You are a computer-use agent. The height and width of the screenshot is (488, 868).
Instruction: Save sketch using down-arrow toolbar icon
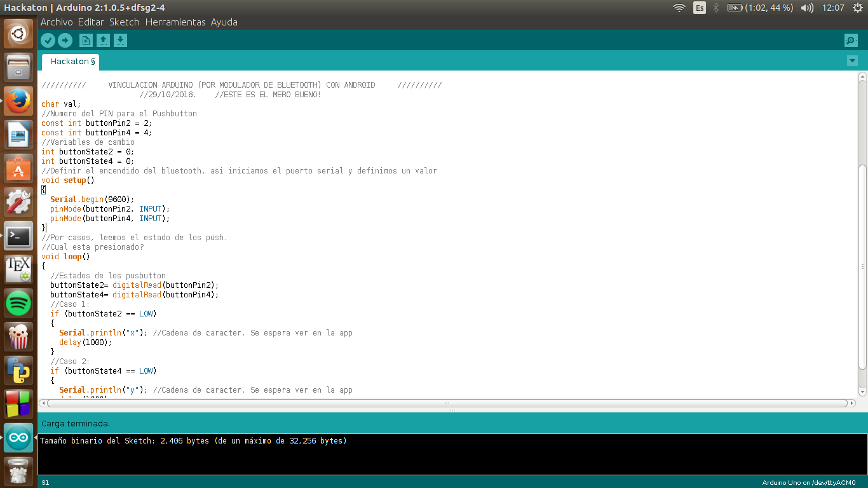120,41
